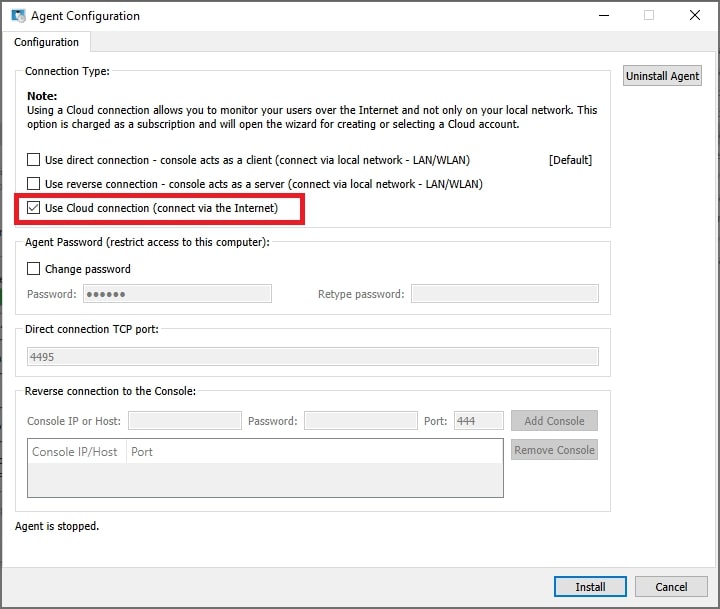
Task: Click the Console IP or Host field
Action: (184, 421)
